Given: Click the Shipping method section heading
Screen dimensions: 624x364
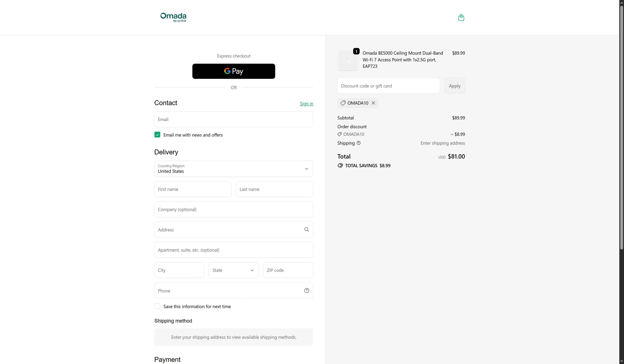Looking at the screenshot, I should click(173, 321).
